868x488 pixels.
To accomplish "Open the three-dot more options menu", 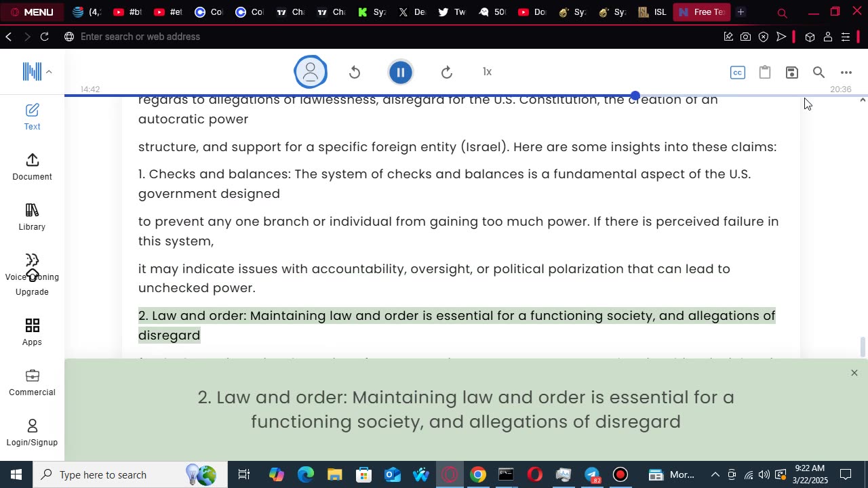I will tap(846, 73).
